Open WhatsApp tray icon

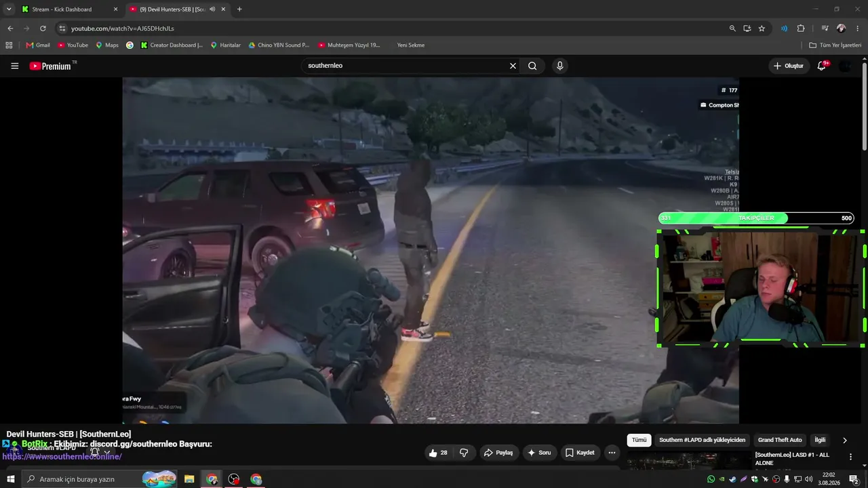click(x=711, y=479)
